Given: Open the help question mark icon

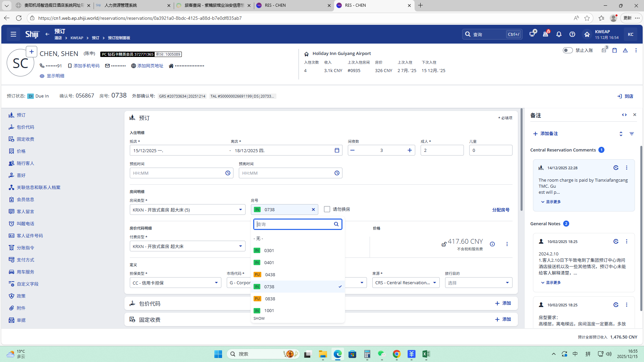Looking at the screenshot, I should pyautogui.click(x=572, y=34).
